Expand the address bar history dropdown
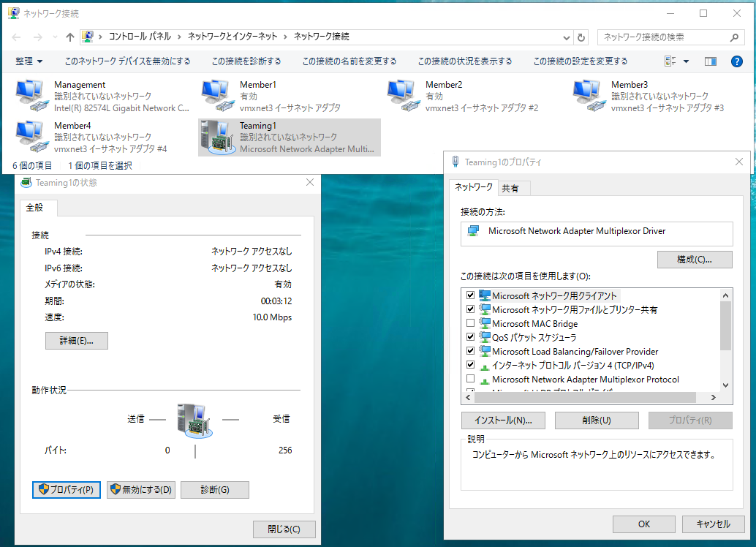 567,37
